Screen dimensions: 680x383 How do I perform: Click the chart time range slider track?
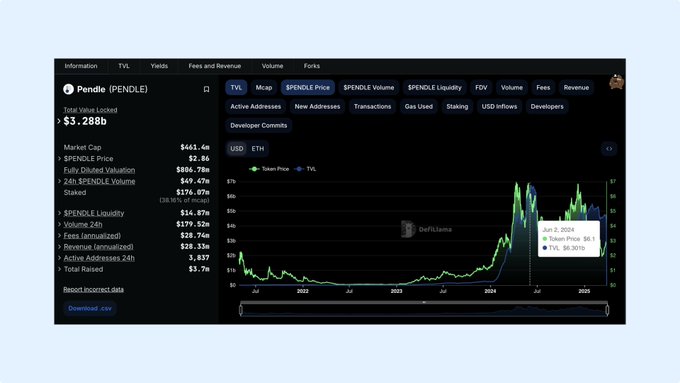pos(424,310)
